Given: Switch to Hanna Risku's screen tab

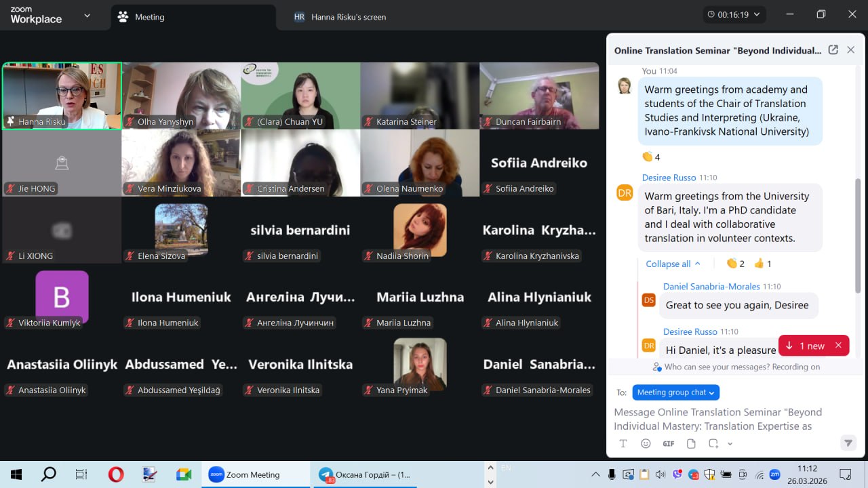Looking at the screenshot, I should pyautogui.click(x=348, y=17).
